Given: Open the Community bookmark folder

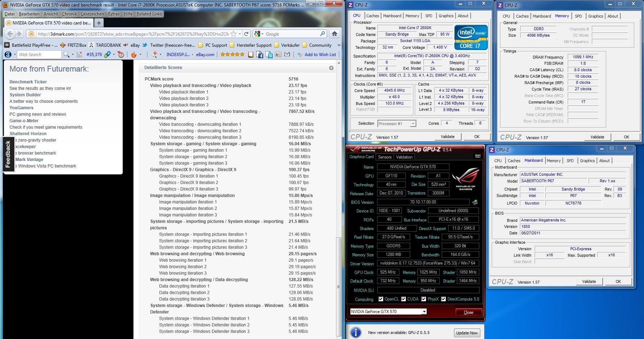Looking at the screenshot, I should pos(317,45).
